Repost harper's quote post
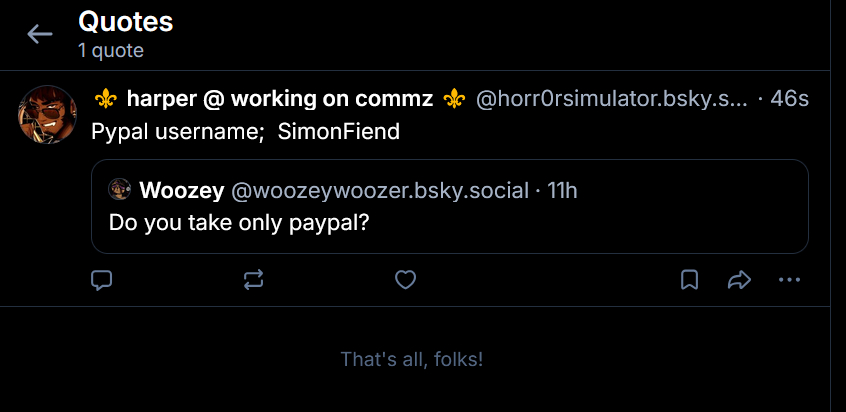Viewport: 846px width, 412px height. coord(253,280)
